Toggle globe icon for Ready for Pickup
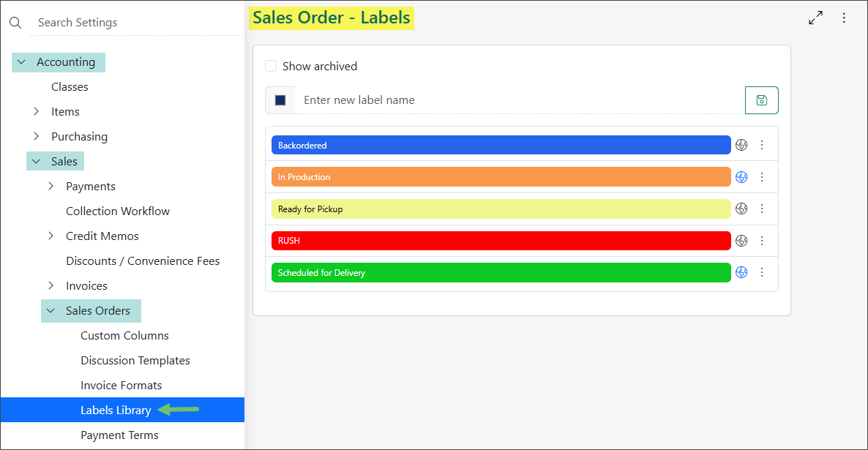Viewport: 868px width, 450px height. click(x=742, y=209)
